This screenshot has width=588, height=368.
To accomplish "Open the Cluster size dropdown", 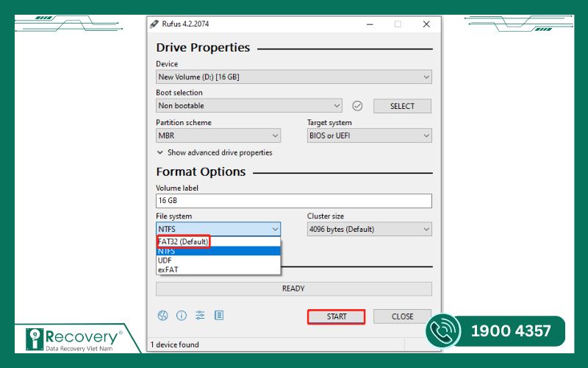I will (370, 229).
